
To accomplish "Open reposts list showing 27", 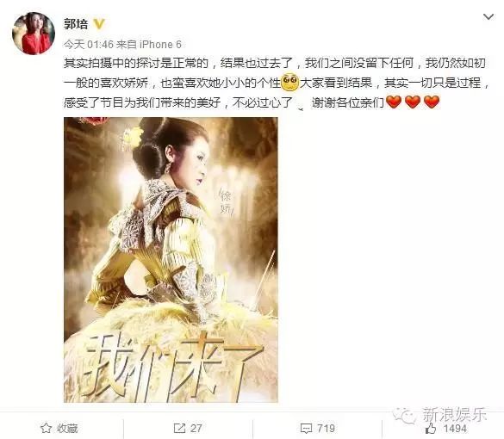I will [x=188, y=428].
